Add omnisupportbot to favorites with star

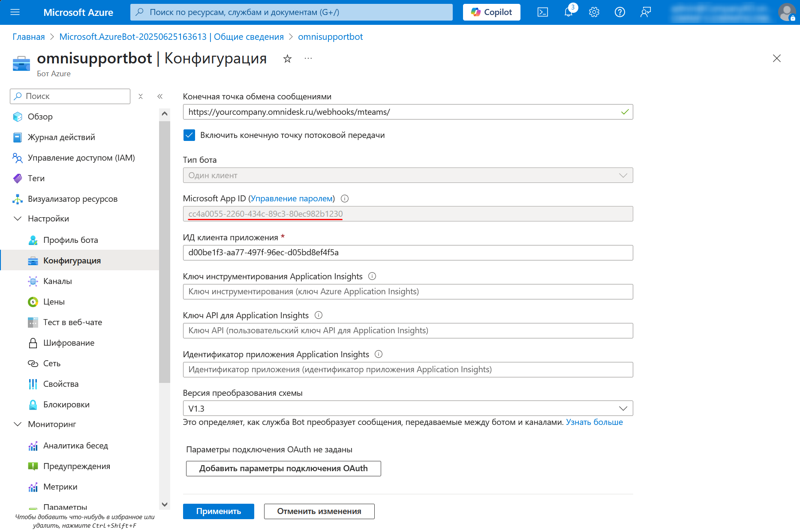point(287,59)
